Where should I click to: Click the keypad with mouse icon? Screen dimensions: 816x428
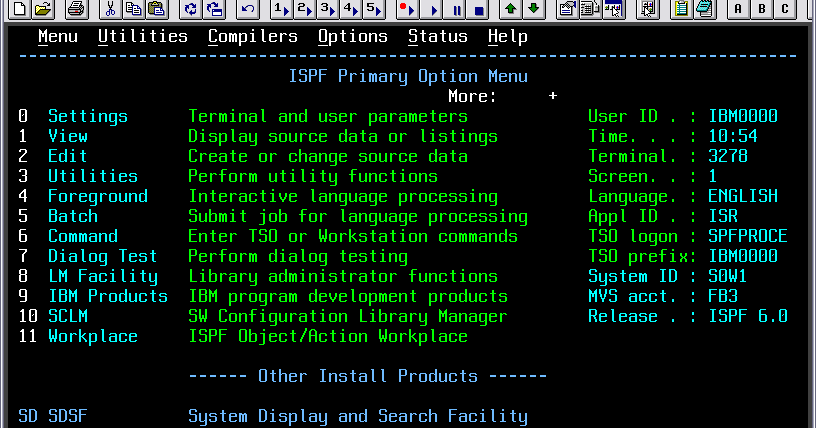590,8
